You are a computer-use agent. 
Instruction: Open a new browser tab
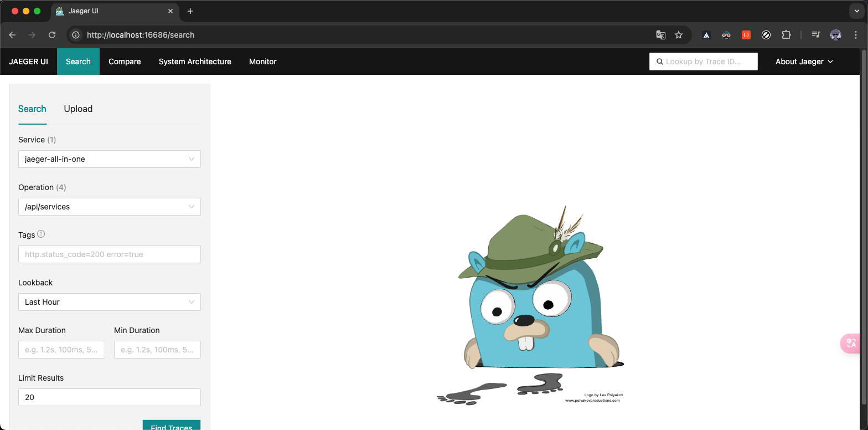[190, 11]
